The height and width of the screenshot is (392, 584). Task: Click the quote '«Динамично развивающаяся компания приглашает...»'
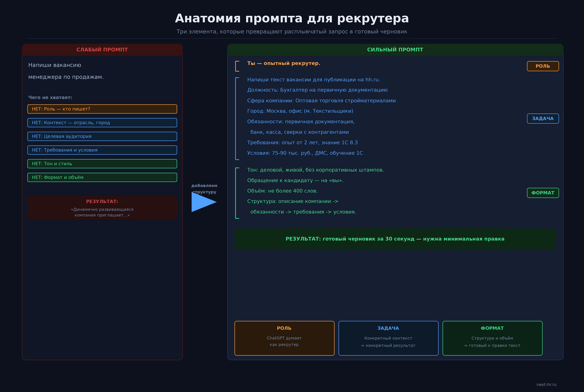point(102,212)
